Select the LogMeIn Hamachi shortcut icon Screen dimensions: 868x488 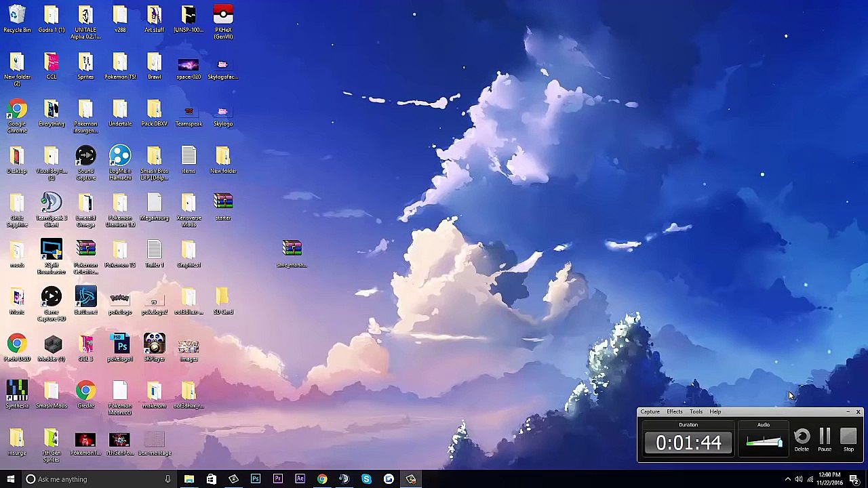pos(120,163)
